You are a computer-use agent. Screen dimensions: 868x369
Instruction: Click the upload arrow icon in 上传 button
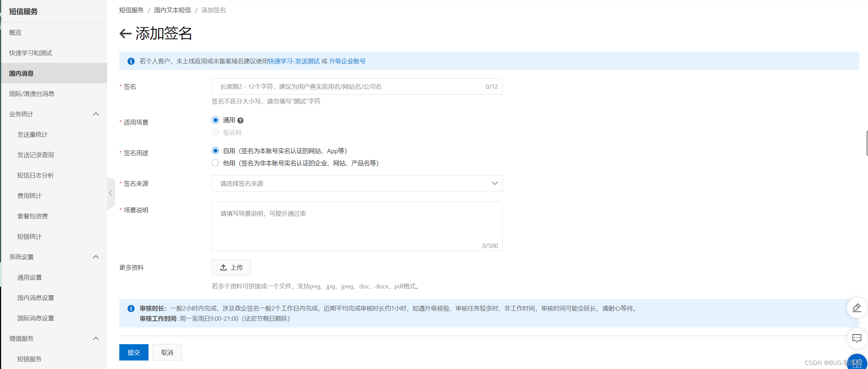pos(223,268)
